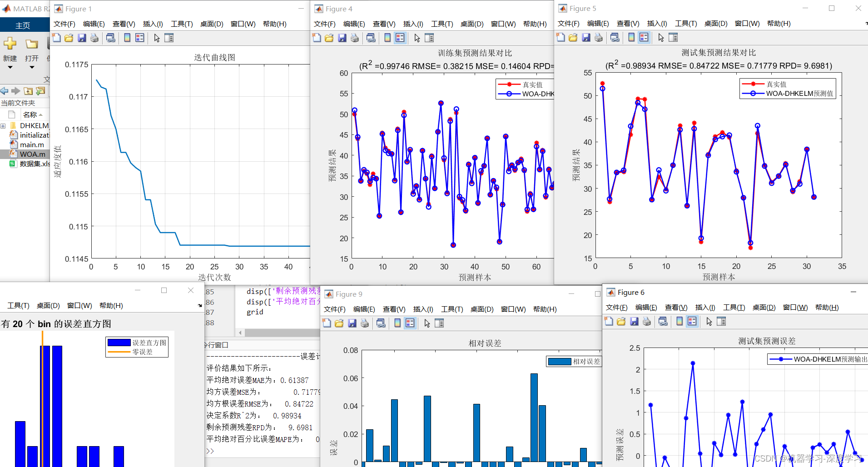Open the plot browser icon in Figure 5
Screen dimensions: 868x467
[674, 38]
